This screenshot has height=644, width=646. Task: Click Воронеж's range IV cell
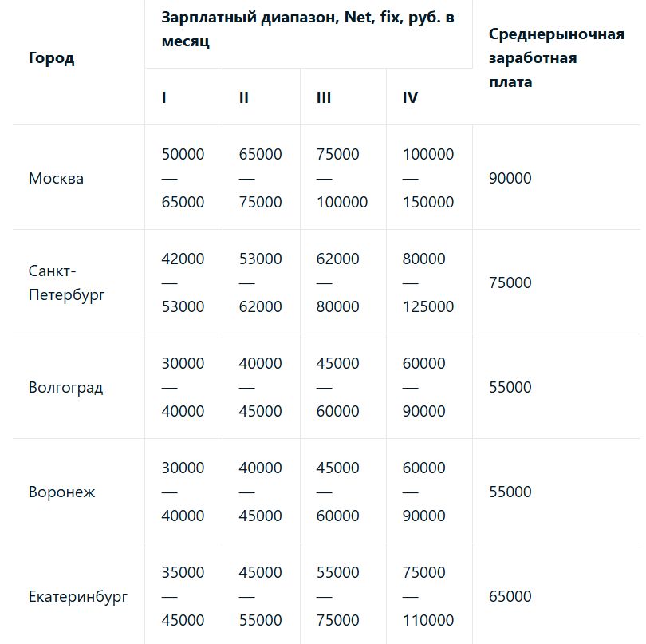(423, 492)
